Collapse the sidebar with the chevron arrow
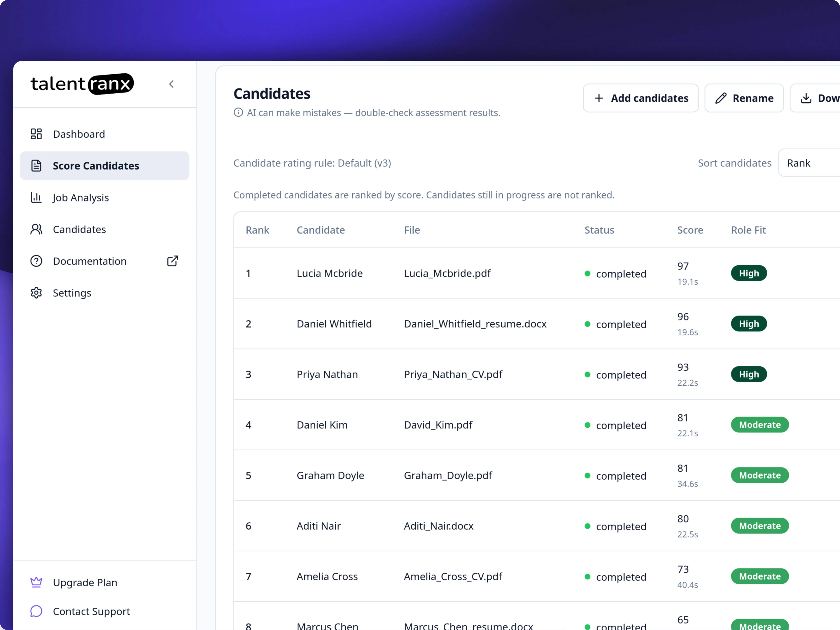Image resolution: width=840 pixels, height=630 pixels. click(171, 84)
